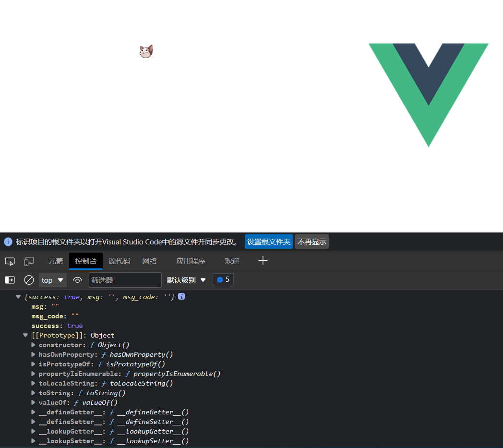Collapse the [[Prototype]] node
The image size is (503, 448).
25,335
